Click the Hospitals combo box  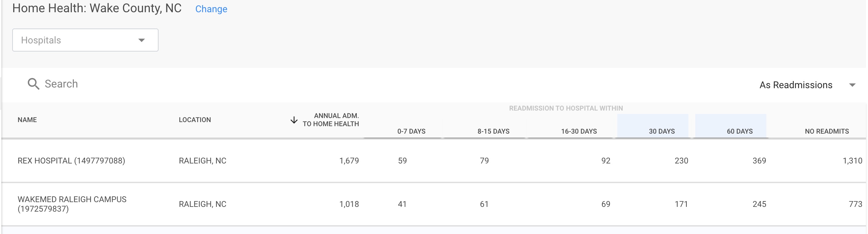(85, 40)
